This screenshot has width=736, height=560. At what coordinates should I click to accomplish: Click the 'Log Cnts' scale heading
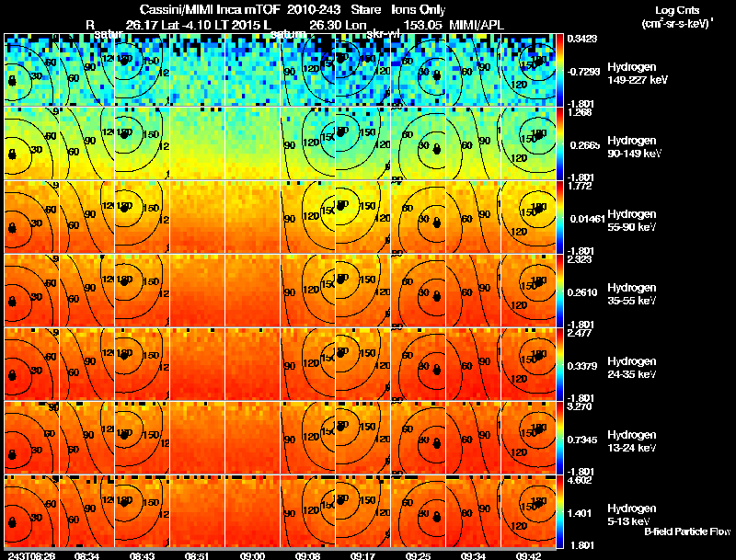point(677,10)
